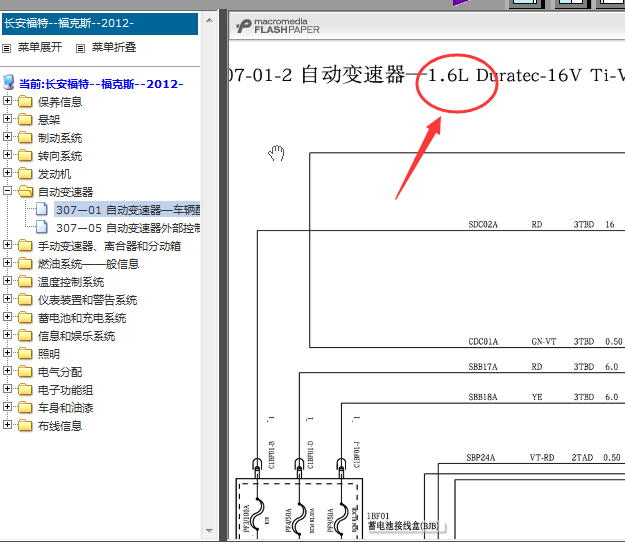Open the 电子功能组 label
This screenshot has width=625, height=542.
(x=65, y=390)
